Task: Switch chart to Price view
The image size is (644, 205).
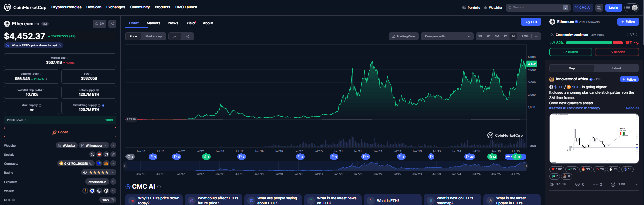Action: coord(133,36)
